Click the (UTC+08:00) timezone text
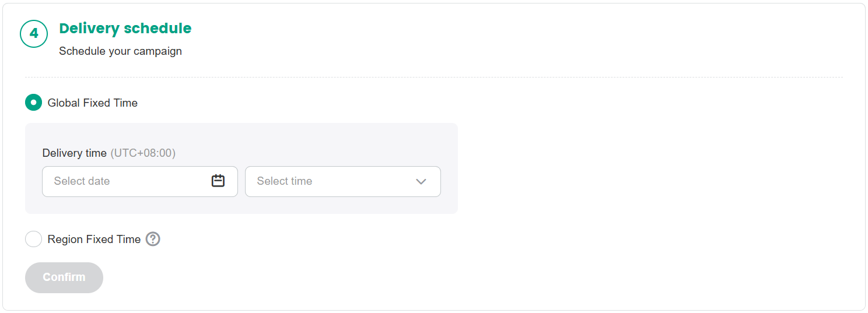Screen dimensions: 868x313 (143, 153)
